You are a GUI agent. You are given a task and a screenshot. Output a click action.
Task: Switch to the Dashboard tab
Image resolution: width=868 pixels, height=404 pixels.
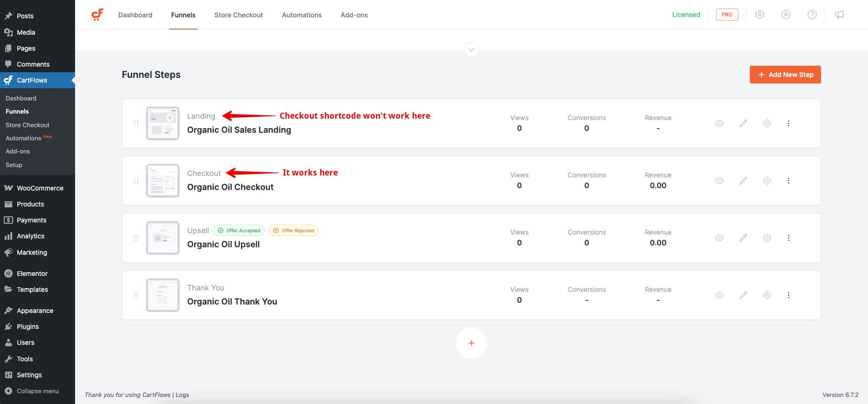pos(135,15)
